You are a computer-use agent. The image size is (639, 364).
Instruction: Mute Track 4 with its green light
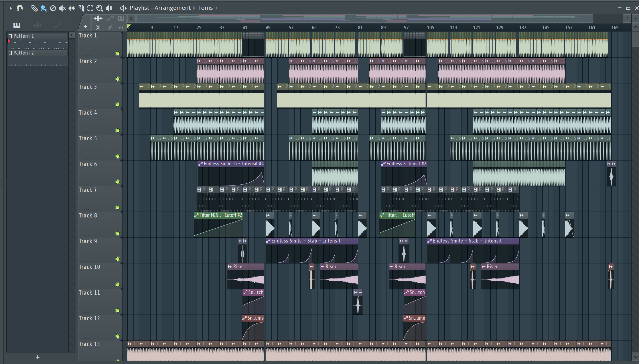tap(118, 131)
